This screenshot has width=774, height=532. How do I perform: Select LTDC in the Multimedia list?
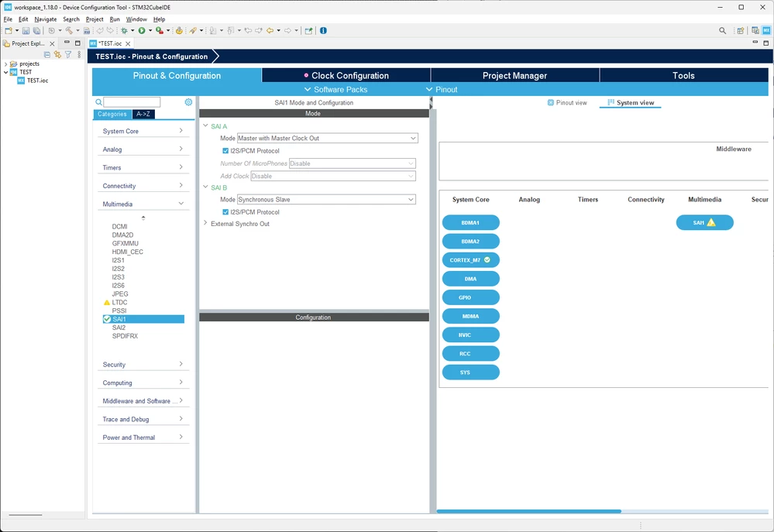(119, 303)
